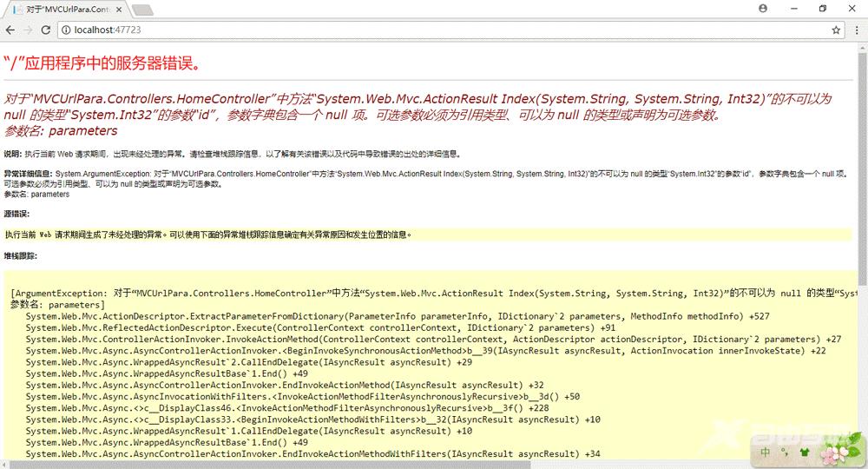Click the InvokeActionMethodFilterAsynchronouslyRecursive b__3d stack line
The width and height of the screenshot is (868, 469).
tap(302, 396)
